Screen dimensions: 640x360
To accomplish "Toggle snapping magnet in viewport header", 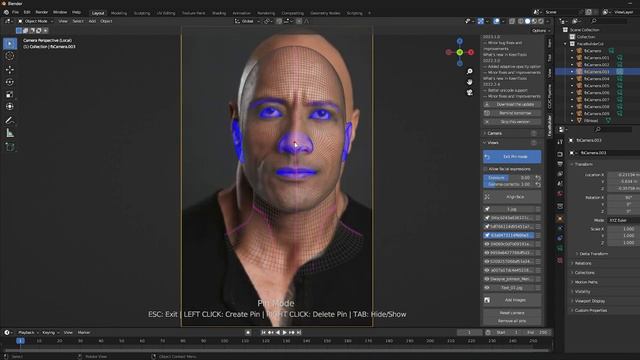I will (x=279, y=21).
